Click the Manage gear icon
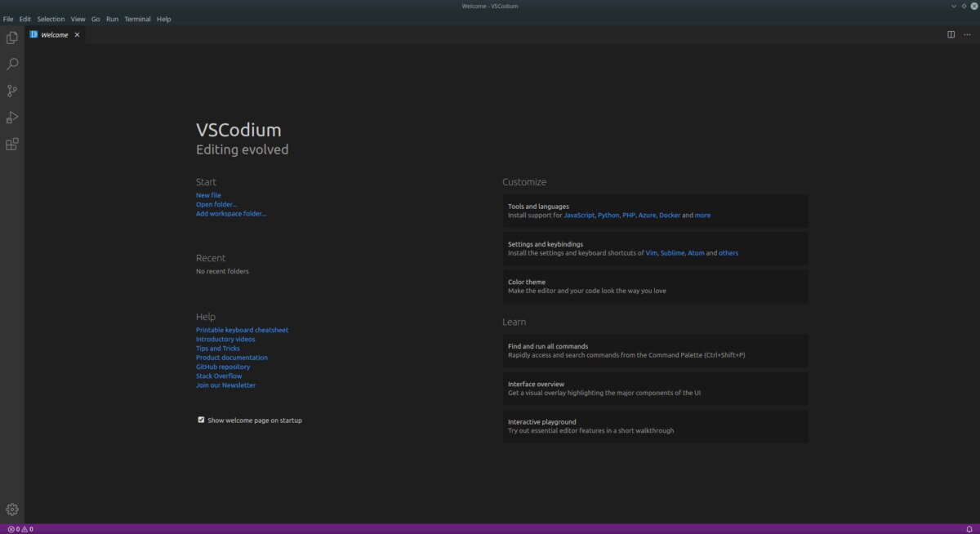 (x=12, y=510)
